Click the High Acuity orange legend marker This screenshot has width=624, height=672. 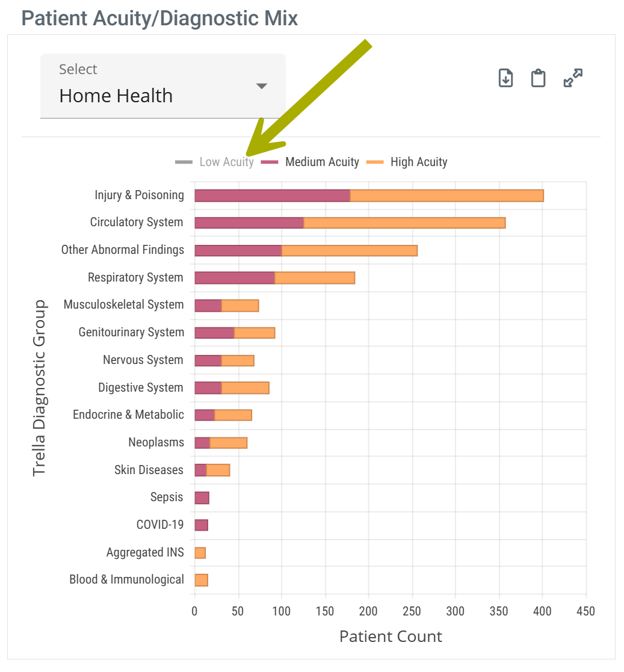375,162
